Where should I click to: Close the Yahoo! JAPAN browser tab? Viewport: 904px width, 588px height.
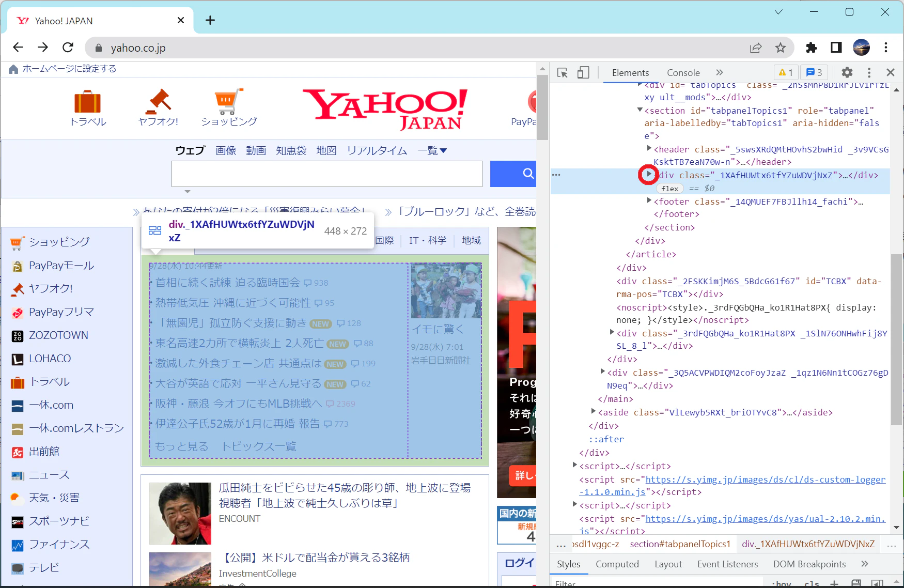(181, 20)
